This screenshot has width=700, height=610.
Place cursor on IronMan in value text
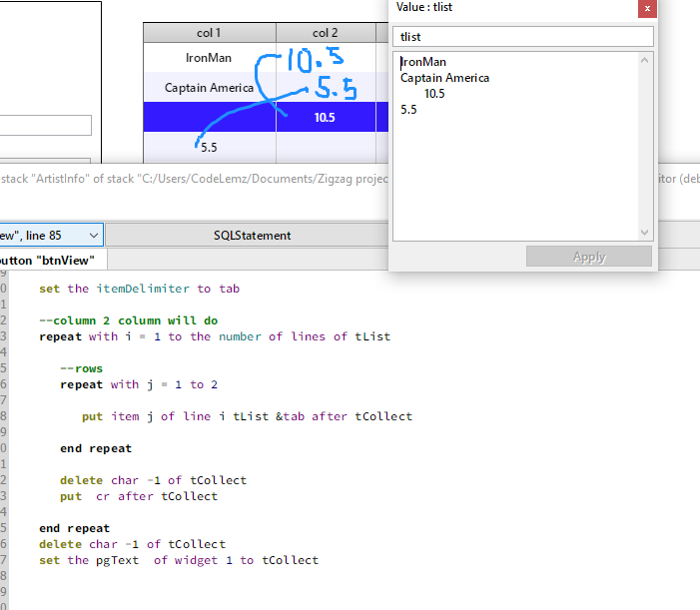tap(423, 62)
